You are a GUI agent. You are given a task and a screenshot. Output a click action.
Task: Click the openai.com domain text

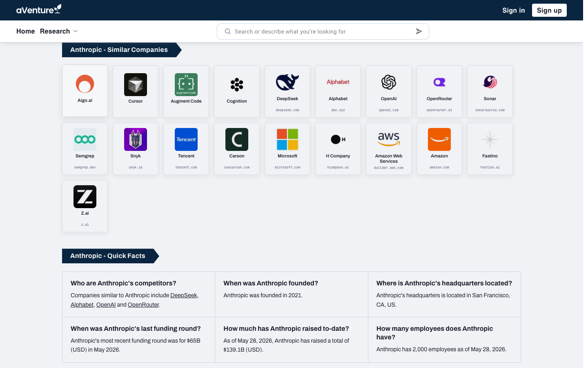pyautogui.click(x=389, y=110)
